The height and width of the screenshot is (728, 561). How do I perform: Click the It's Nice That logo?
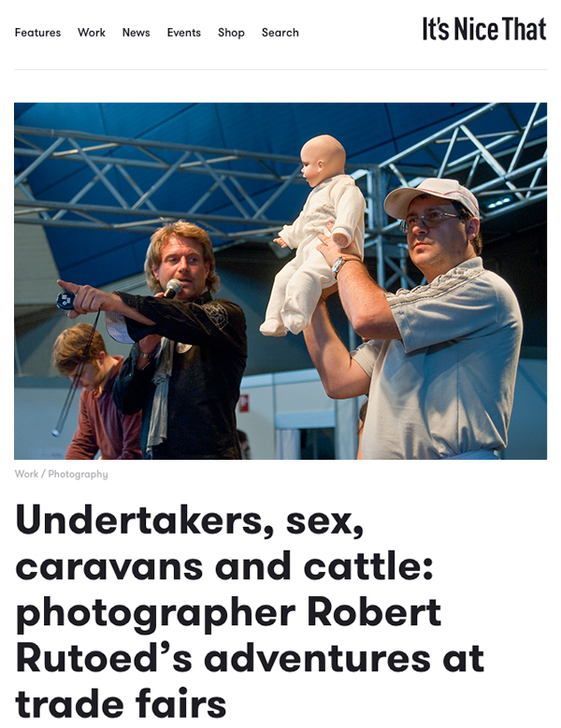pos(484,29)
